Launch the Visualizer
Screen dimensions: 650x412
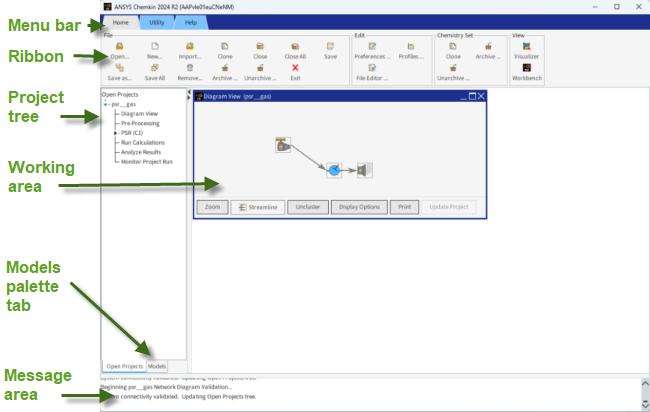[526, 46]
